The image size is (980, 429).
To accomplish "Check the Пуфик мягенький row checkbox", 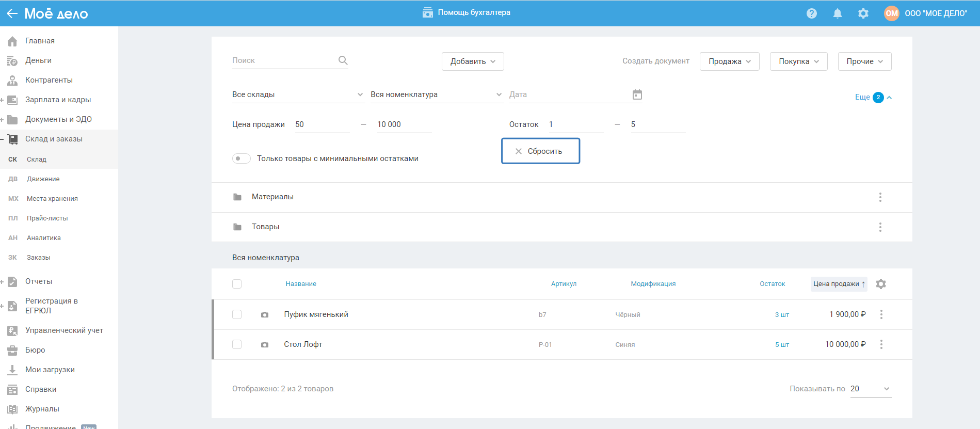I will (237, 314).
